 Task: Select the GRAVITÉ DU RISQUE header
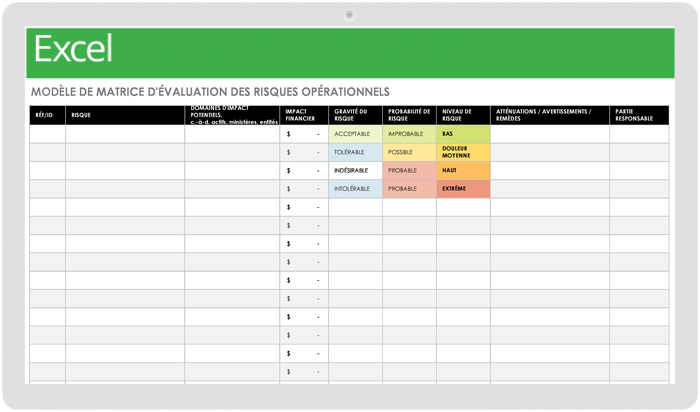click(355, 115)
